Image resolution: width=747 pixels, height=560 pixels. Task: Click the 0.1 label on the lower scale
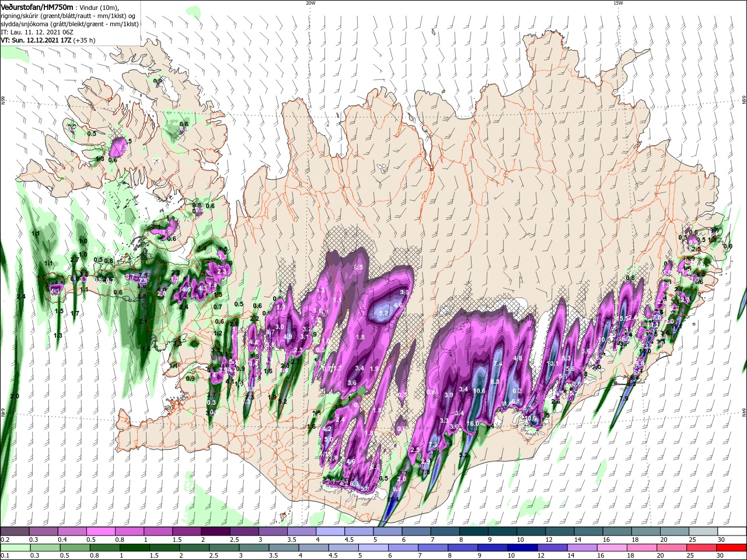(x=4, y=556)
